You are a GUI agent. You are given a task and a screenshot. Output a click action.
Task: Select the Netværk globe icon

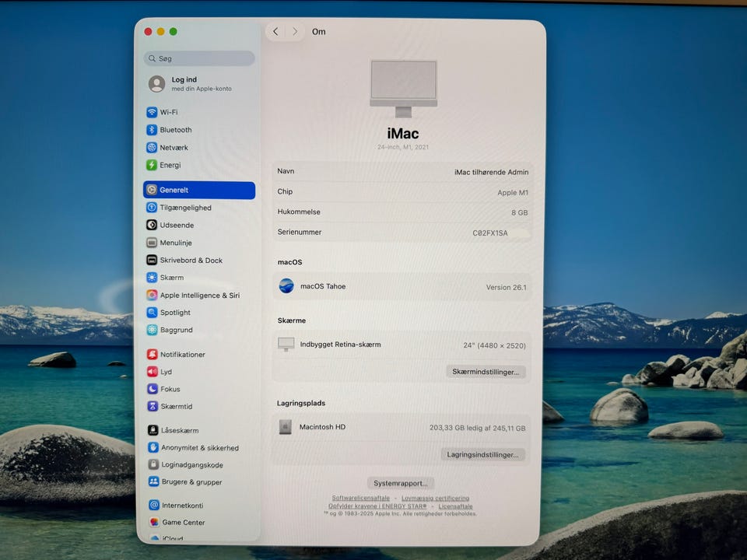pos(152,147)
